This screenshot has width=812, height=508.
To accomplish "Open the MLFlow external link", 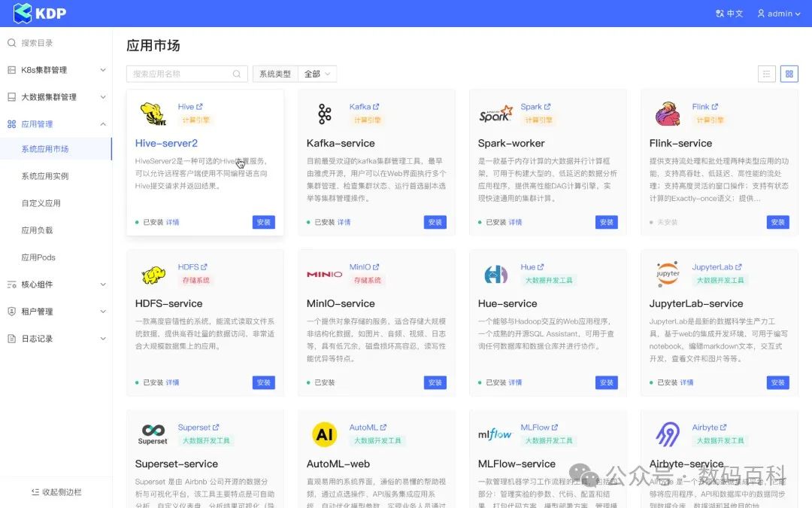I will pyautogui.click(x=539, y=427).
